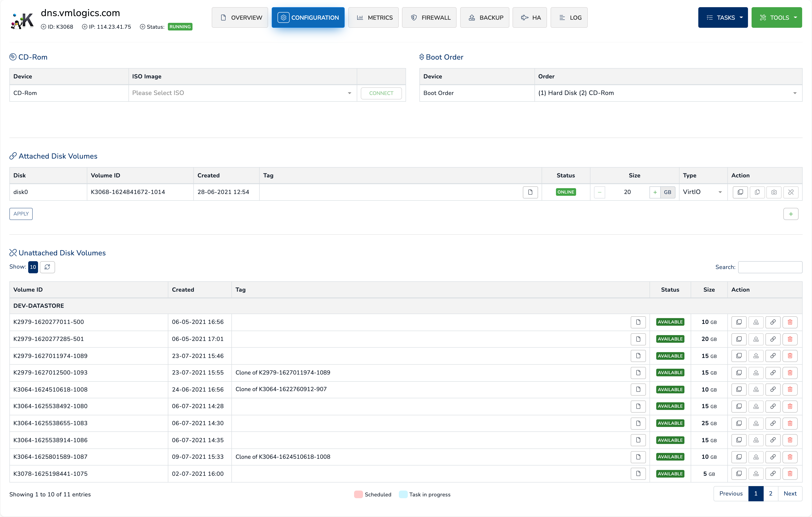Edit tag note for volume K2979-1627011974-1089
The height and width of the screenshot is (517, 812).
tap(638, 356)
